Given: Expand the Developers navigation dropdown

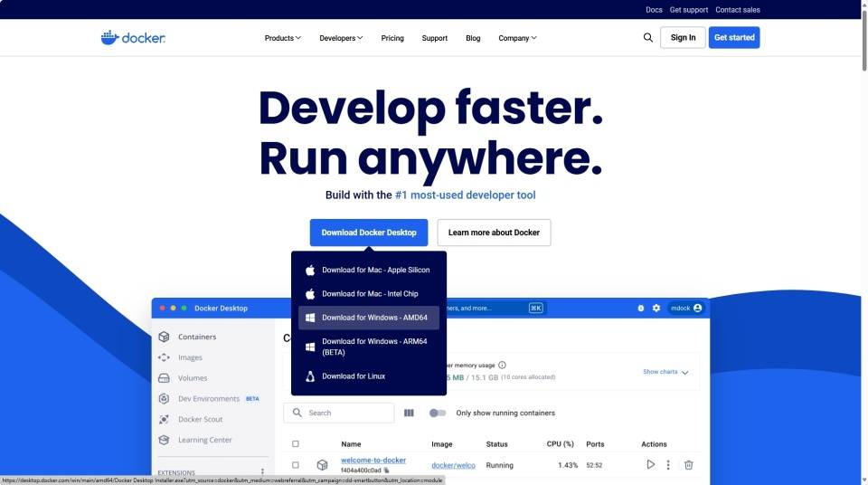Looking at the screenshot, I should 341,38.
